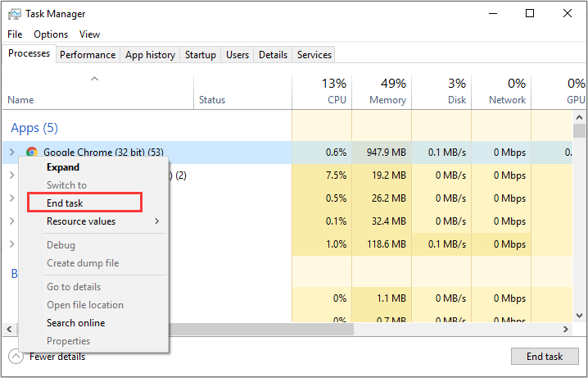This screenshot has width=588, height=378.
Task: Open the Resource values submenu arrow
Action: pos(156,221)
